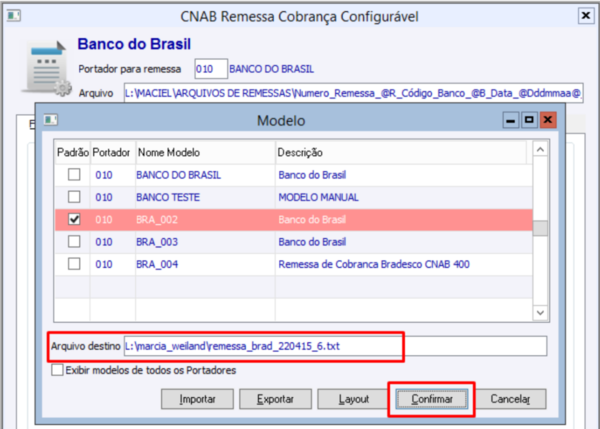Click the Arquivo path field in the CNAB window

353,93
